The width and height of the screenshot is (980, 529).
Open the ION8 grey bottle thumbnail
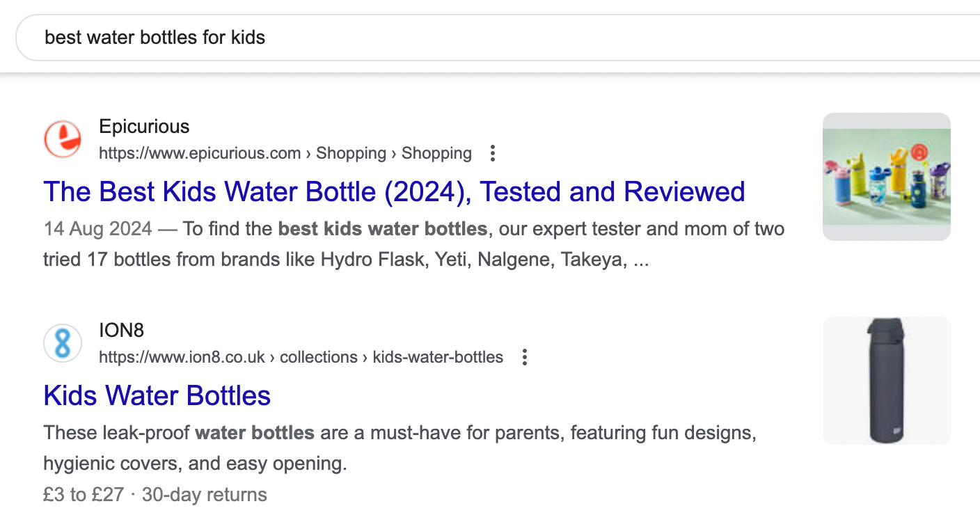pyautogui.click(x=886, y=381)
